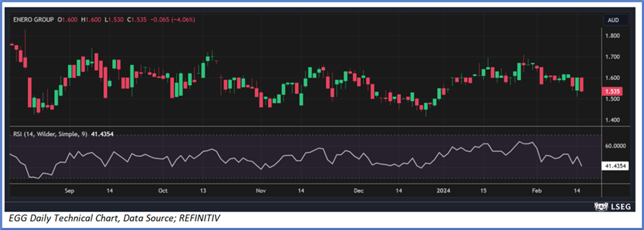Image resolution: width=644 pixels, height=230 pixels.
Task: Click the Nov time axis label
Action: click(261, 191)
